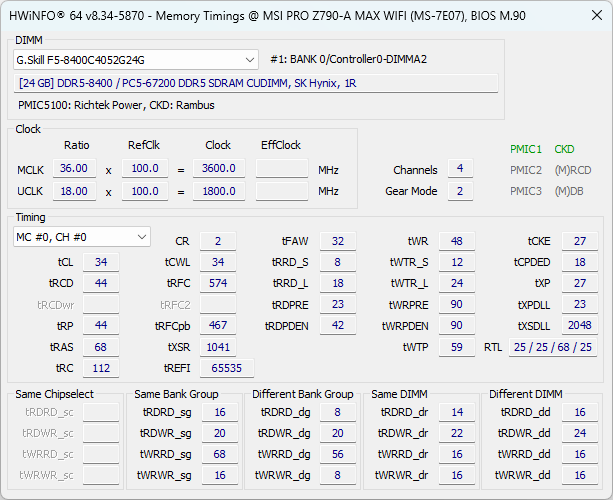Click the Gear Mode value field
Screen dimensions: 613x500
point(460,190)
